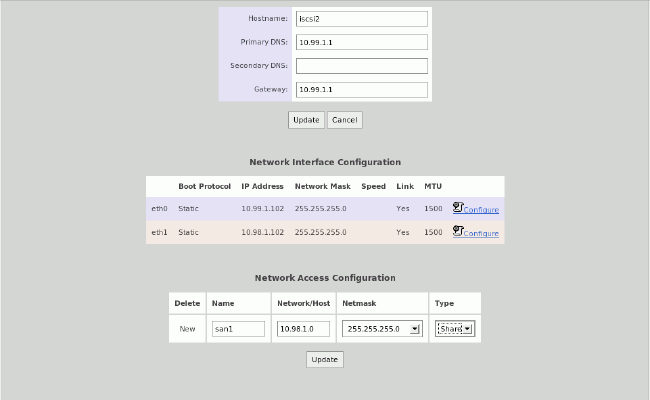Click the eth0 configure icon
Image resolution: width=650 pixels, height=400 pixels.
(x=458, y=208)
